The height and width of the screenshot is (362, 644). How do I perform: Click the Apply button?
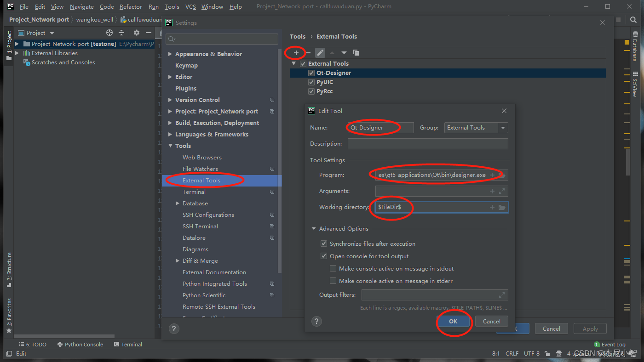click(x=590, y=328)
